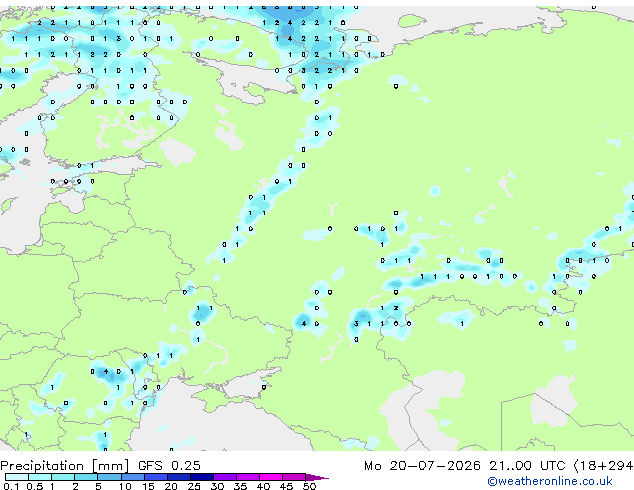The image size is (634, 490).
Task: Pick the 10–15 mm legend color swatch
Action: pos(132,477)
